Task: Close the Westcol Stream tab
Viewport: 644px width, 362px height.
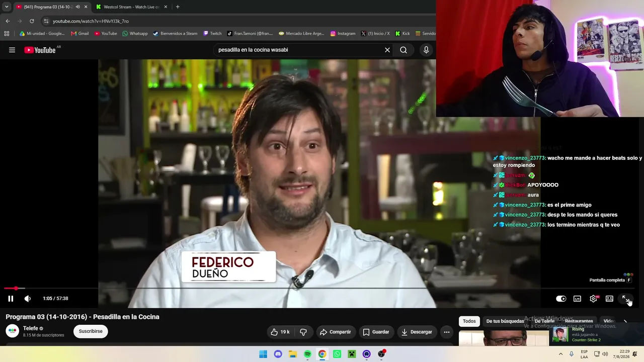Action: coord(166,7)
